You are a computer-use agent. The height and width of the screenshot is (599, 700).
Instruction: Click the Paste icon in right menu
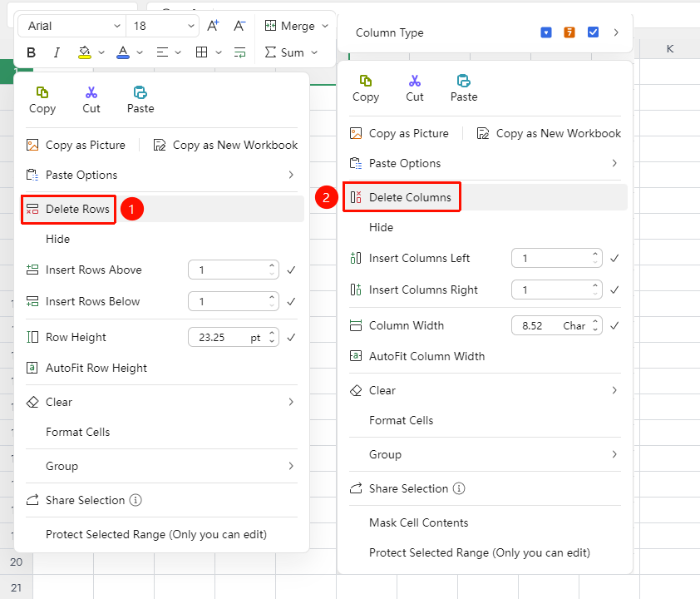point(463,81)
